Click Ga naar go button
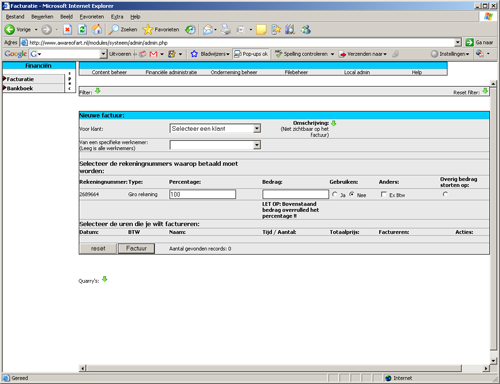 (479, 42)
